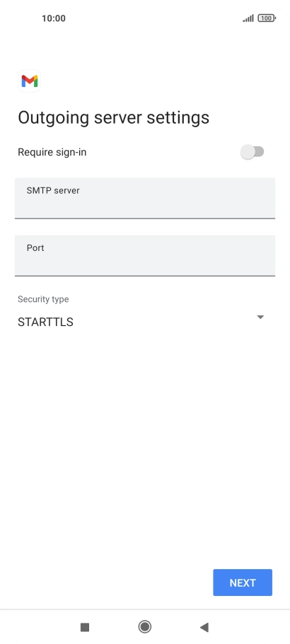Focus the SMTP server input field
This screenshot has height=644, width=290.
tap(144, 198)
